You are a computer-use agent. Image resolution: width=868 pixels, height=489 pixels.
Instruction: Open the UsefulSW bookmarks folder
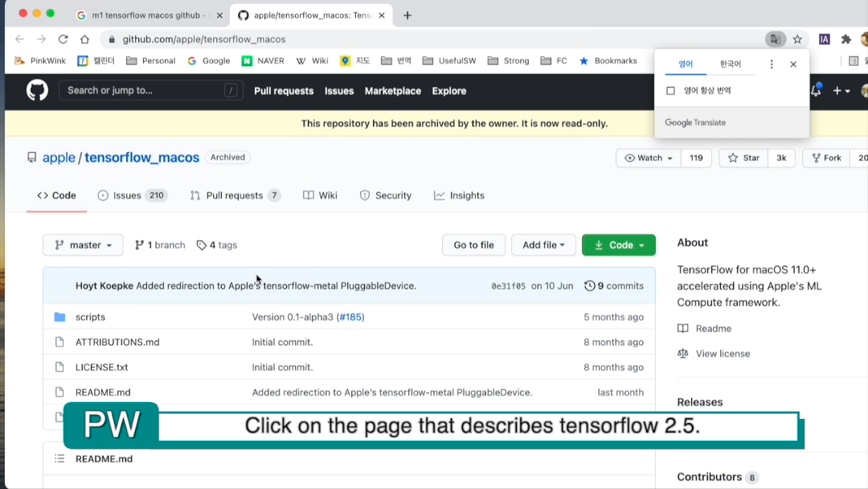click(449, 61)
